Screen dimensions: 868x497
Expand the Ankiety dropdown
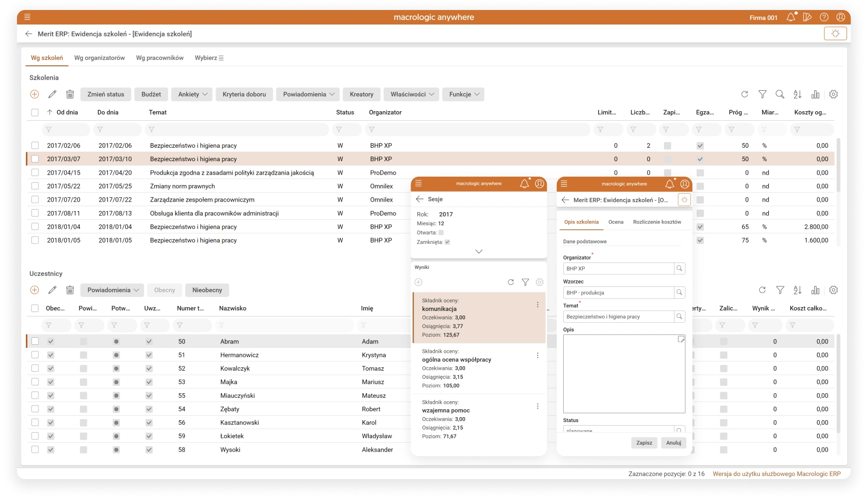click(192, 94)
